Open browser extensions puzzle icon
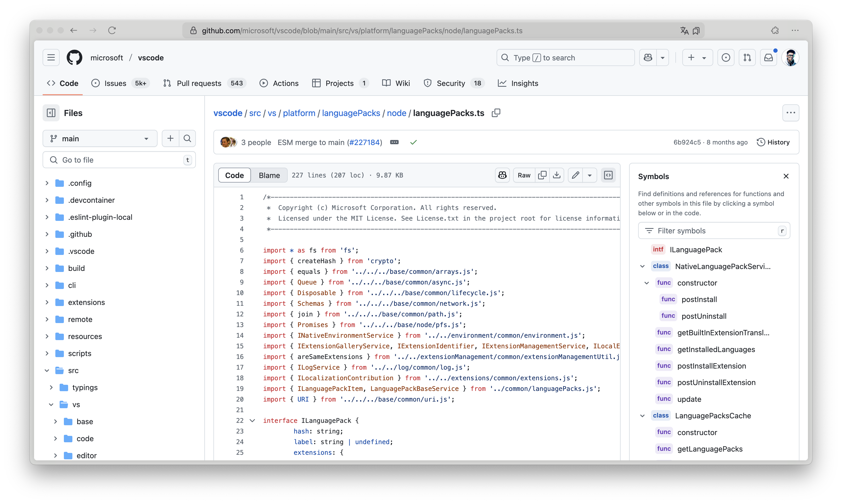The image size is (842, 504). (775, 30)
